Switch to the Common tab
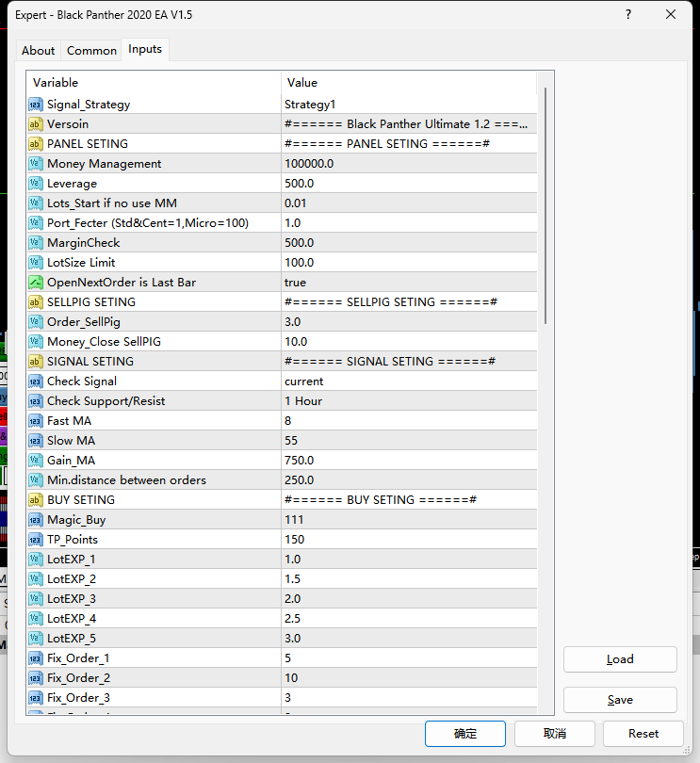700x763 pixels. [x=91, y=51]
